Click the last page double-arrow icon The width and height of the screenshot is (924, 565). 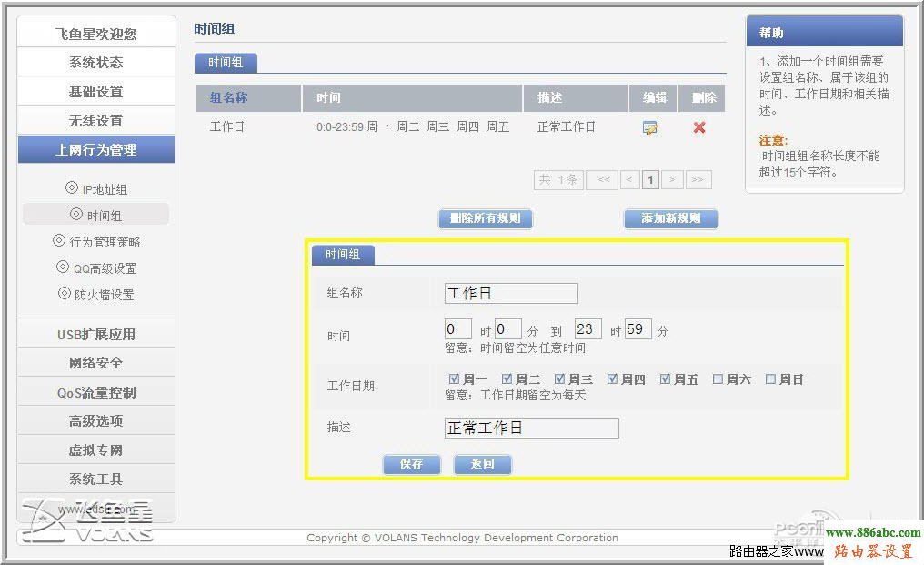coord(698,179)
